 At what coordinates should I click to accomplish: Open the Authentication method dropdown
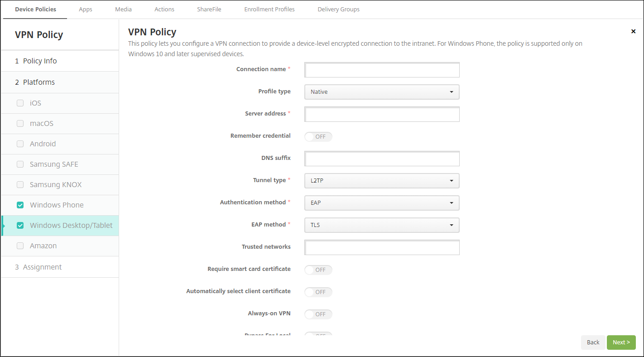point(382,203)
